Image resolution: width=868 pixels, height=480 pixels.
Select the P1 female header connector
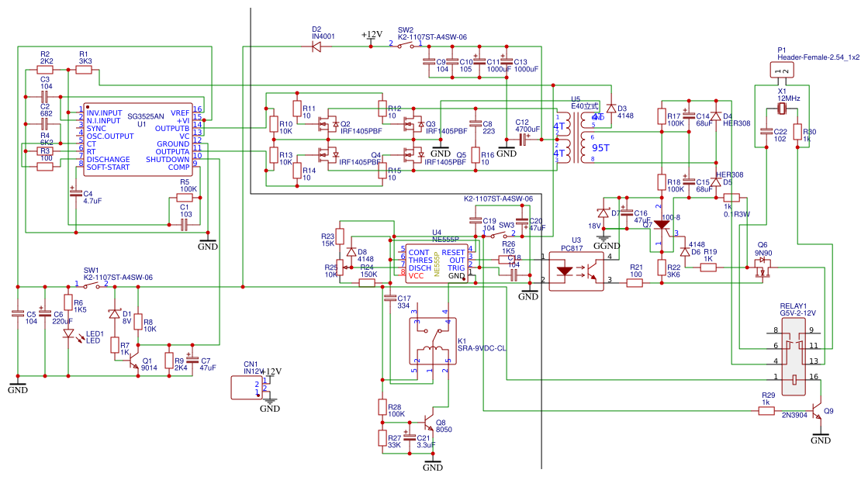pos(782,70)
